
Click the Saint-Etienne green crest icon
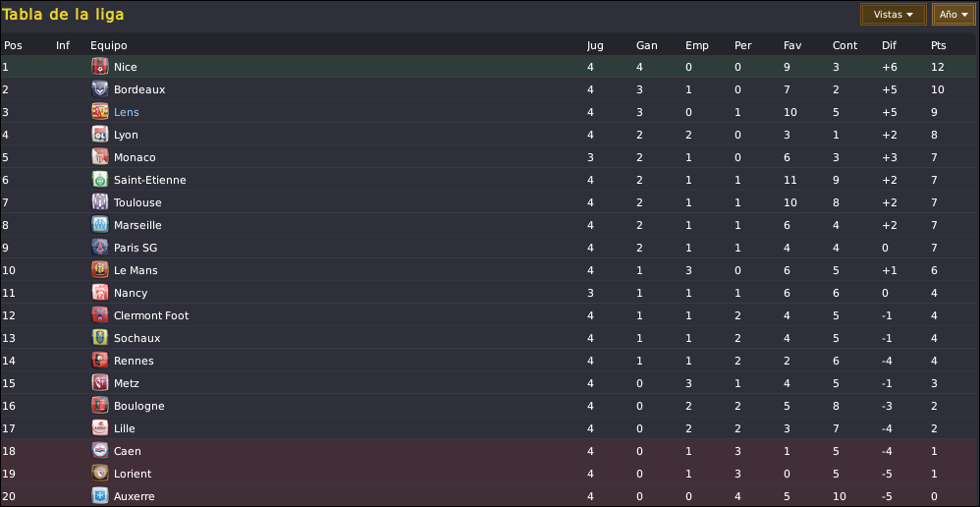tap(99, 180)
